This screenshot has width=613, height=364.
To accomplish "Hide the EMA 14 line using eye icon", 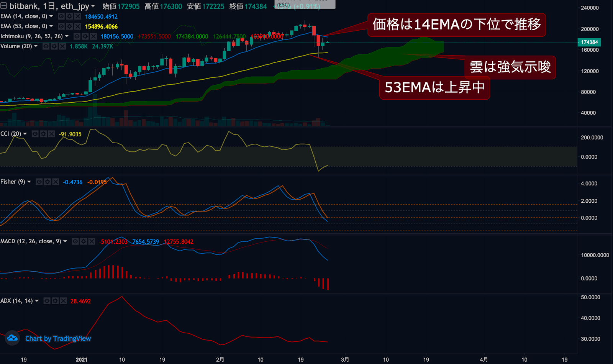I will [61, 16].
